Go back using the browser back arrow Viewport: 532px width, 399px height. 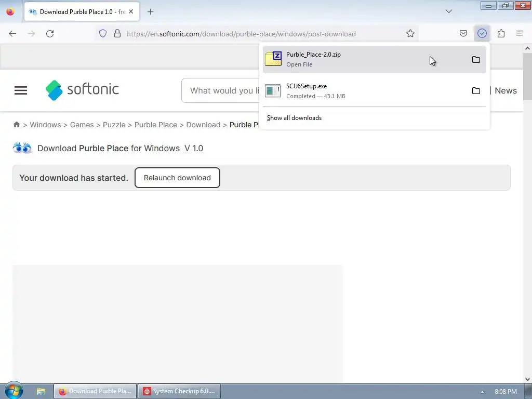[12, 34]
